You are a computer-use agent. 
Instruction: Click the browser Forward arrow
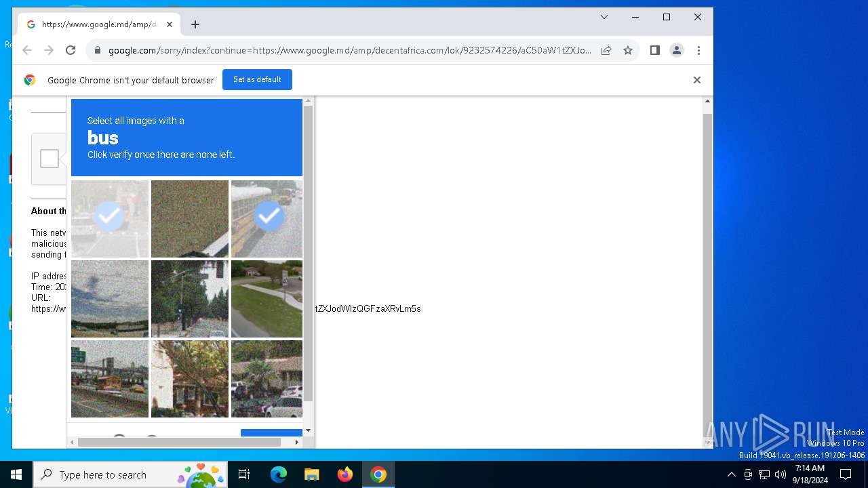click(x=49, y=50)
